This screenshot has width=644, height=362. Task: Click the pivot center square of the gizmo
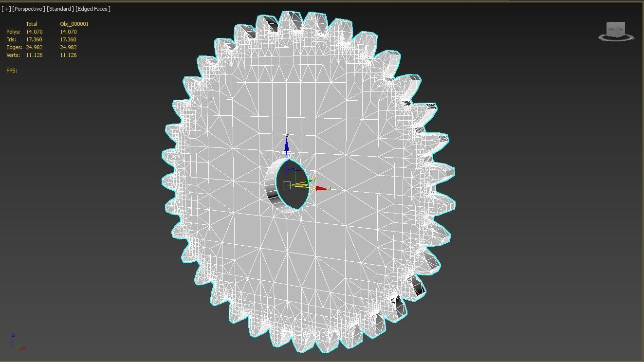[x=286, y=185]
